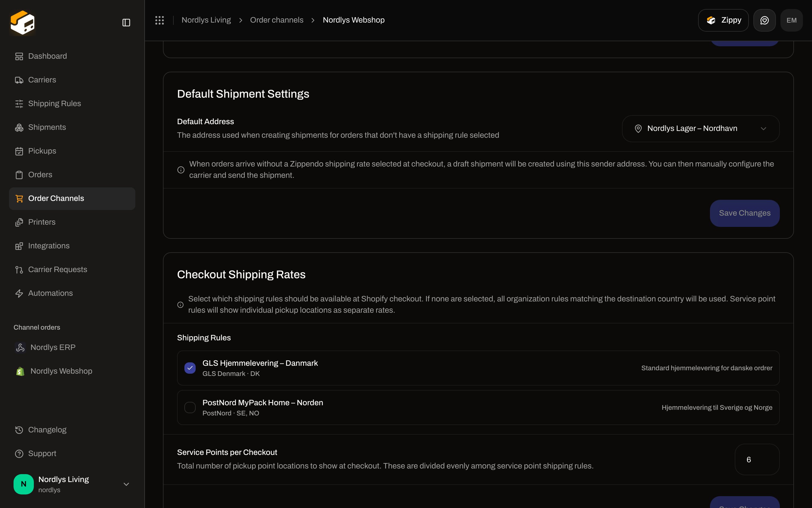The image size is (812, 508).
Task: Click the Integrations blocks icon
Action: tap(19, 246)
